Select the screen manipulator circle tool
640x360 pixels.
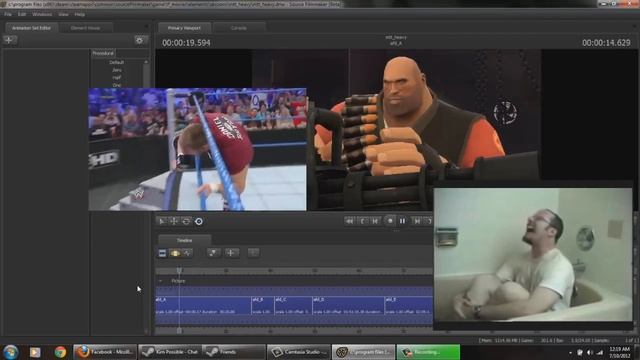[199, 221]
